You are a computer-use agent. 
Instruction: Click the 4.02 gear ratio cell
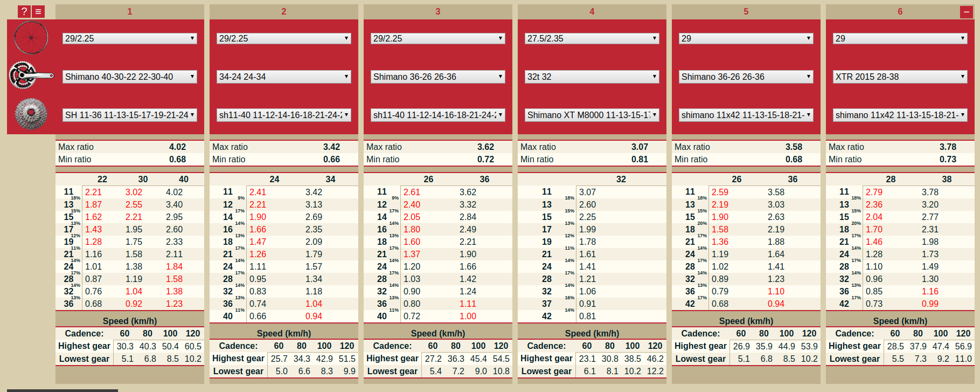(x=174, y=192)
